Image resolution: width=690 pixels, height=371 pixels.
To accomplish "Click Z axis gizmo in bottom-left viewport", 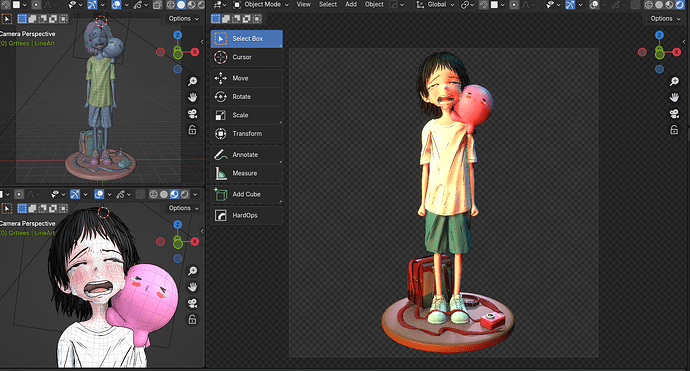I will click(177, 225).
